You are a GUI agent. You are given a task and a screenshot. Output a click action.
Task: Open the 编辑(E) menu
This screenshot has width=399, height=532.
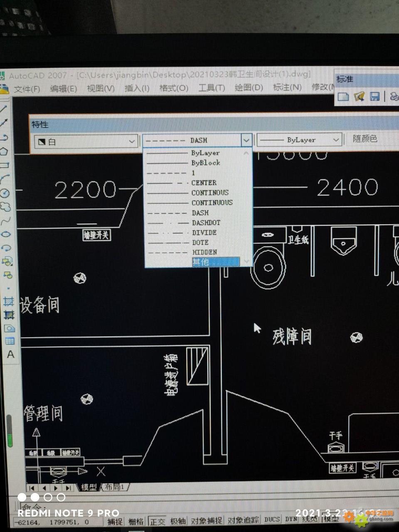63,89
